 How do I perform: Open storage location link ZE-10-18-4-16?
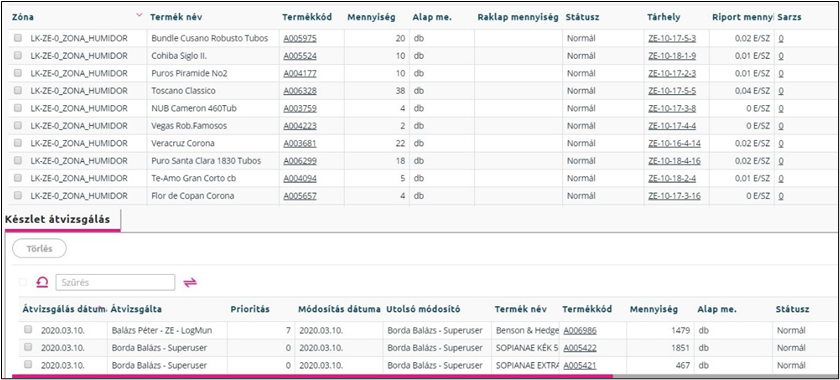click(x=674, y=161)
